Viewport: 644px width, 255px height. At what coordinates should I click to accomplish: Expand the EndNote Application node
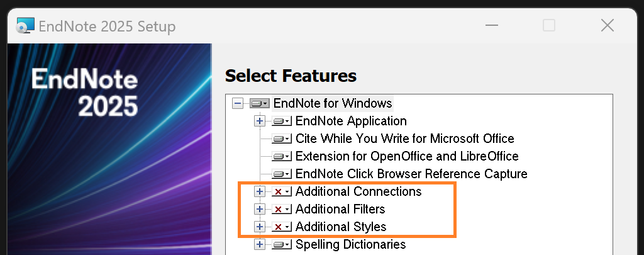pyautogui.click(x=259, y=121)
